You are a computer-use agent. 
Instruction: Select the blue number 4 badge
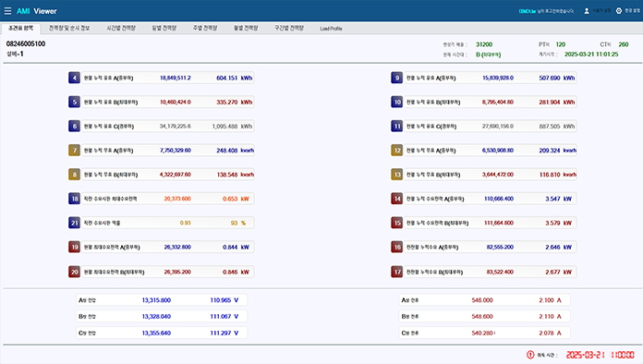coord(74,78)
